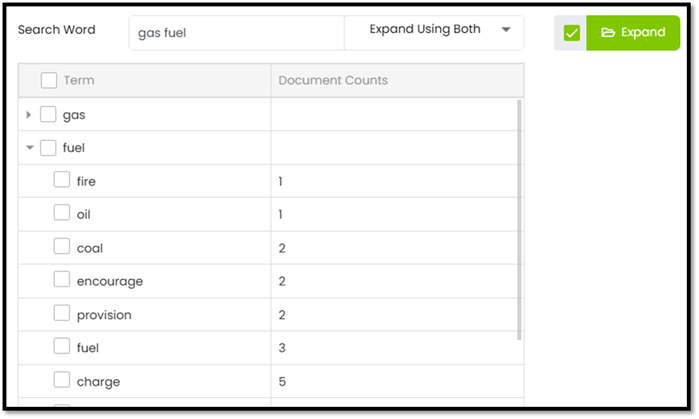Screen dimensions: 699x419
Task: Select the coal term checkbox
Action: [x=62, y=246]
